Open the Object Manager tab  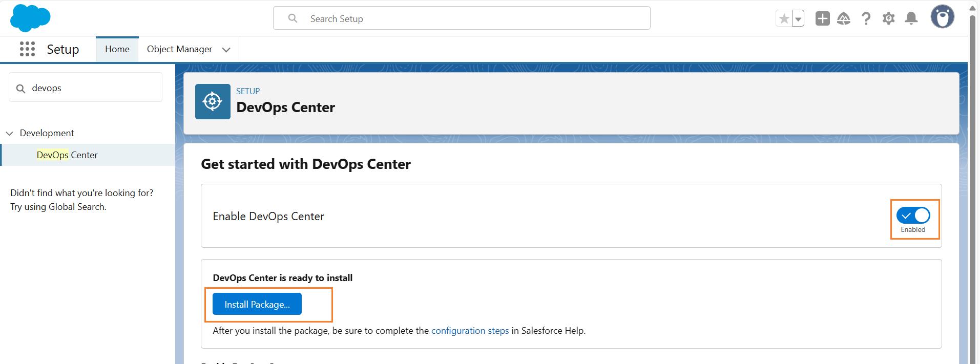pyautogui.click(x=179, y=49)
